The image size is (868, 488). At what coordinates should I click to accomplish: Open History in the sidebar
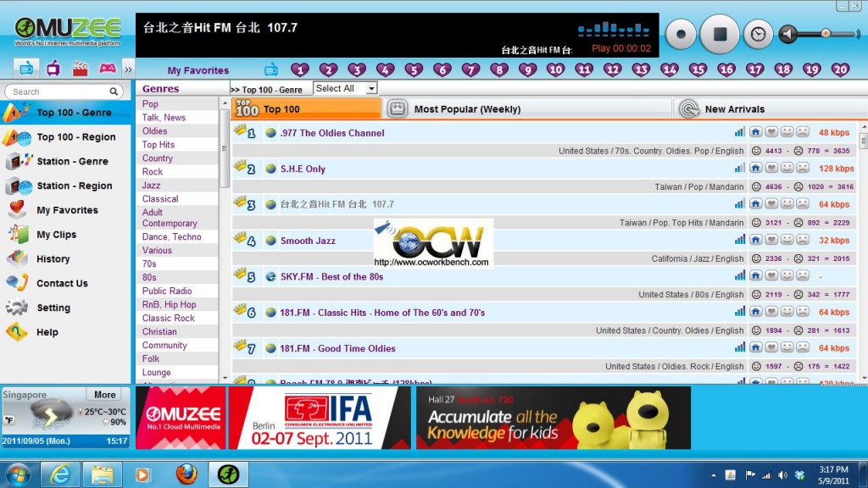pos(65,258)
